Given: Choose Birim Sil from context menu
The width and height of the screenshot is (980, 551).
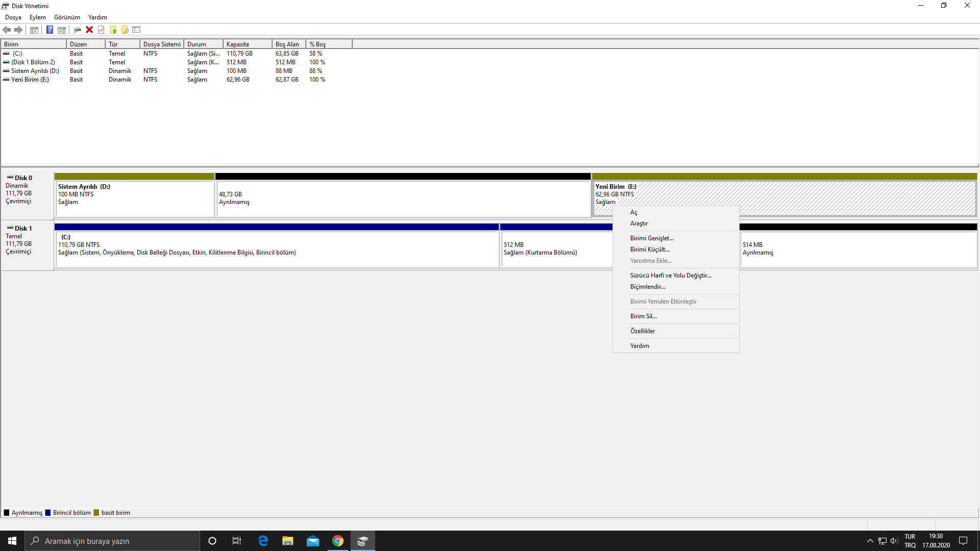Looking at the screenshot, I should tap(643, 316).
